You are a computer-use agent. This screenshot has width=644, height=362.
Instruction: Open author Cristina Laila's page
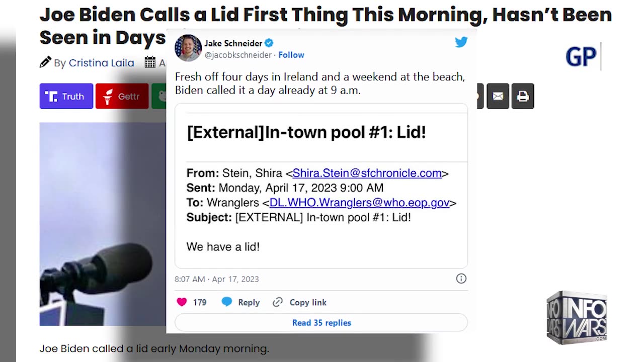coord(101,63)
